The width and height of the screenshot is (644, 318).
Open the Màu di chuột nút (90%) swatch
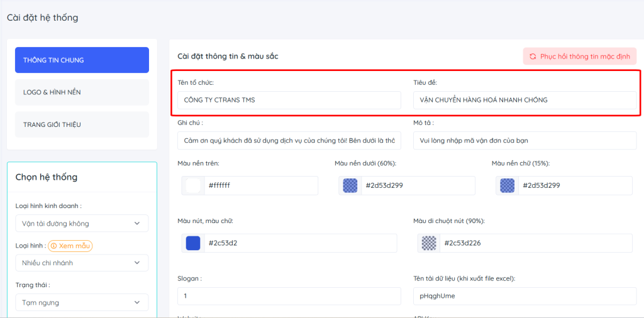[x=428, y=243]
